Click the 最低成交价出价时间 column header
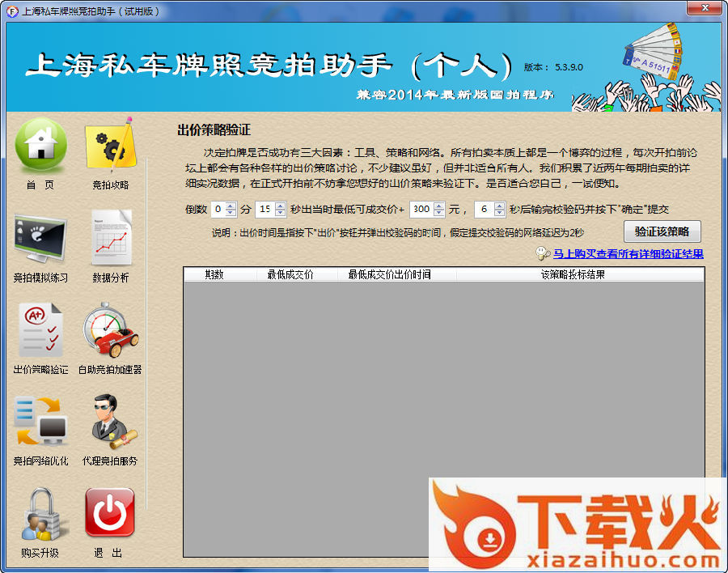This screenshot has height=573, width=728. coord(389,275)
